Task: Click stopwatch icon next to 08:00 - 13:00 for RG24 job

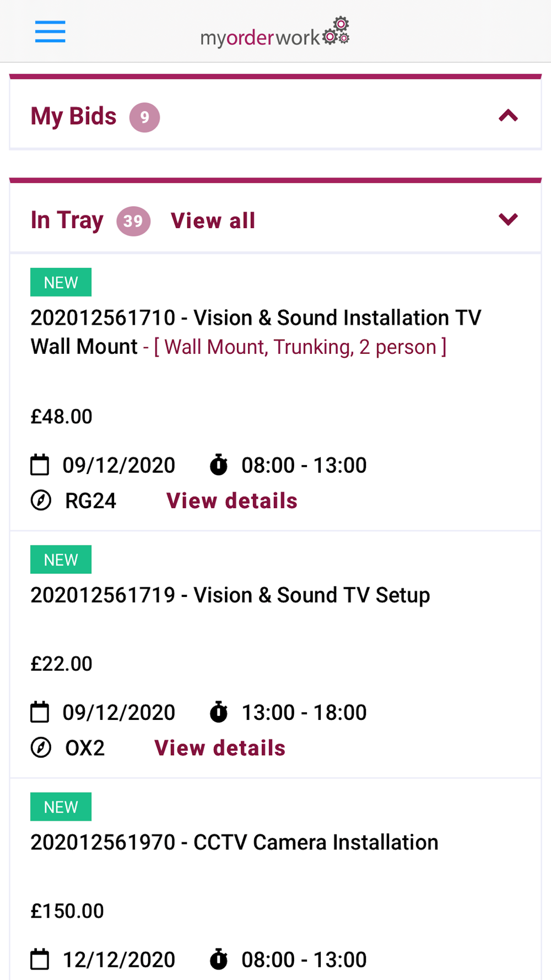Action: (x=219, y=465)
